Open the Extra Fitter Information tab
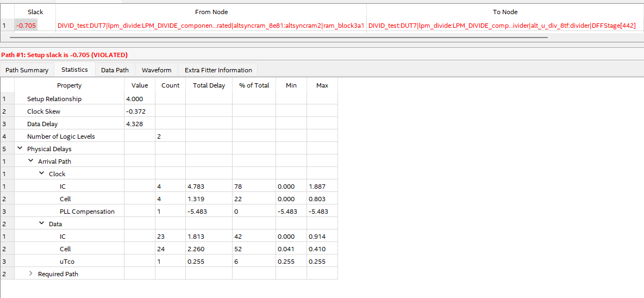This screenshot has width=644, height=298. click(218, 70)
